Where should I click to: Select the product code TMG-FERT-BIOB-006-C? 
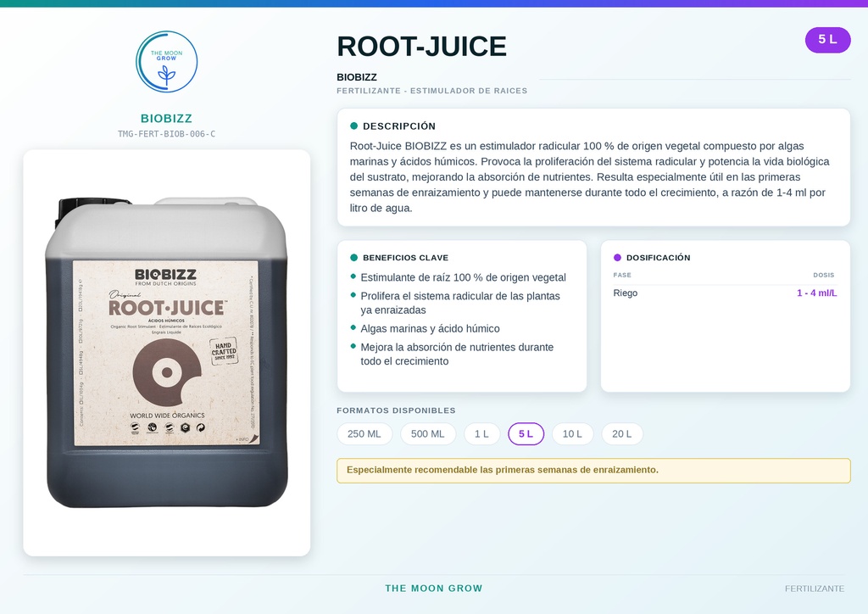[167, 134]
